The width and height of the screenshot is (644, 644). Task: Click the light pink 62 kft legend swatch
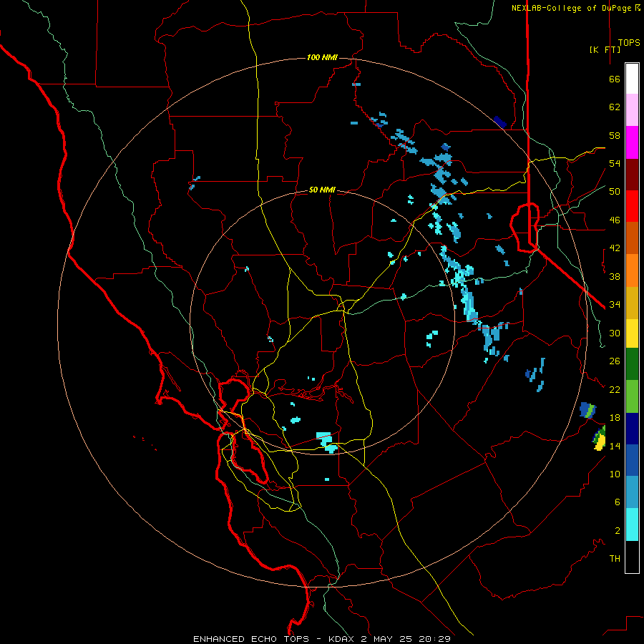[632, 109]
